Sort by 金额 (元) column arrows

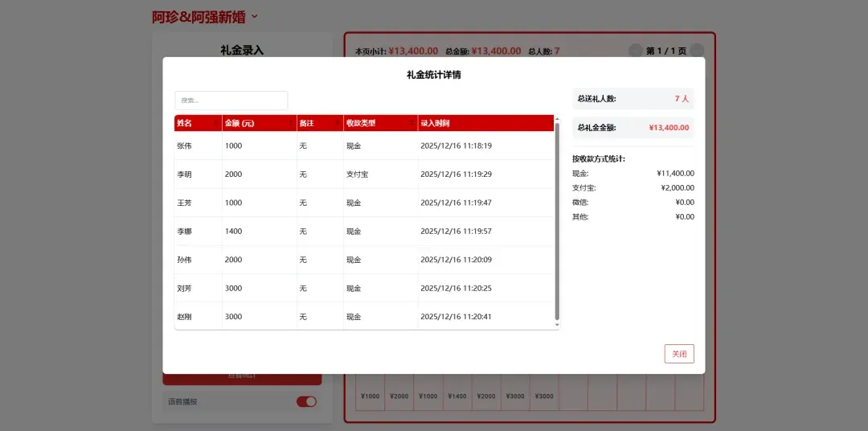point(292,123)
